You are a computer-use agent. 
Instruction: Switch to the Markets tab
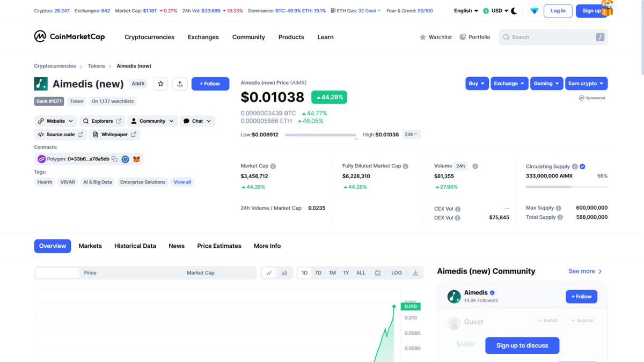coord(90,246)
